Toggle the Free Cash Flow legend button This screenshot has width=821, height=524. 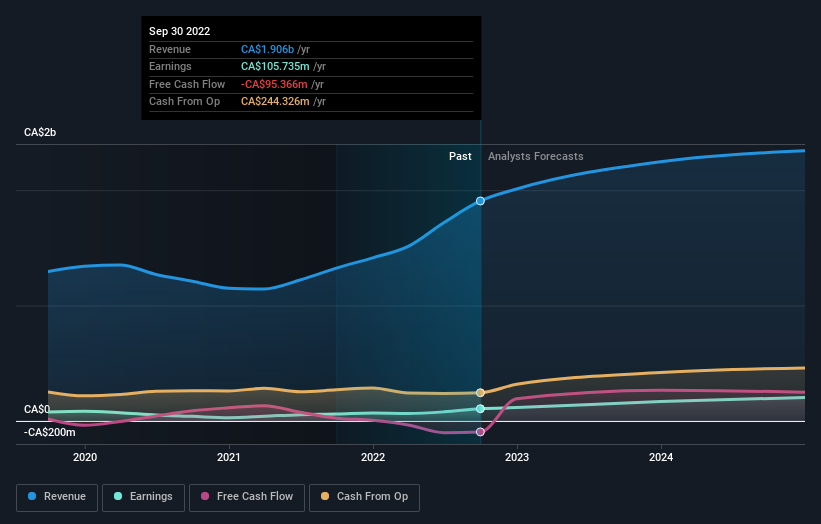pyautogui.click(x=247, y=497)
